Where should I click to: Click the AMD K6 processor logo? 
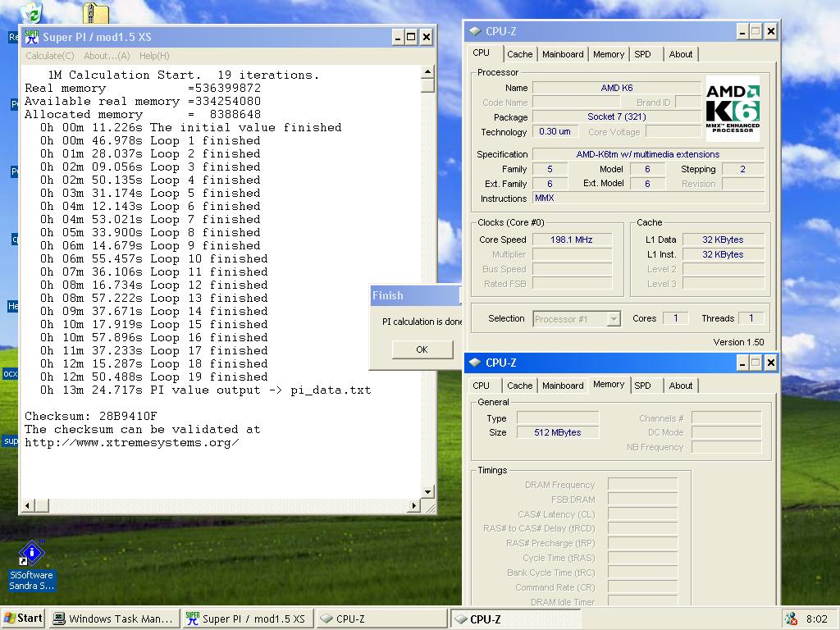pyautogui.click(x=733, y=109)
